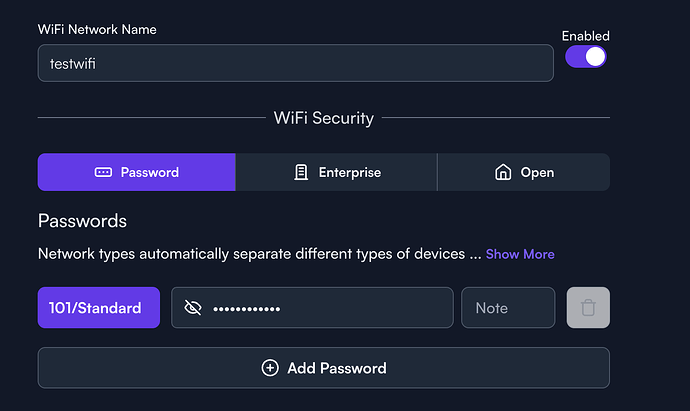Switch to Enterprise security tab
This screenshot has height=411, width=690.
click(x=337, y=172)
